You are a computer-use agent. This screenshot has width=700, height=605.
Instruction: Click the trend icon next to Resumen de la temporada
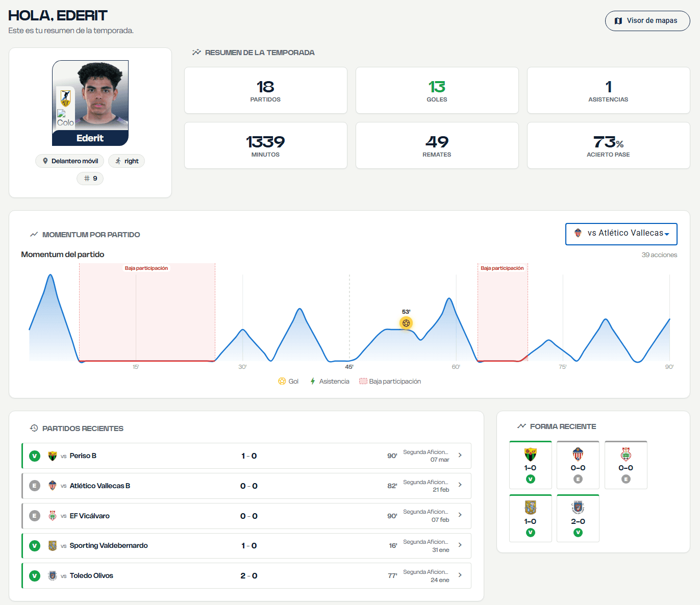[x=196, y=53]
